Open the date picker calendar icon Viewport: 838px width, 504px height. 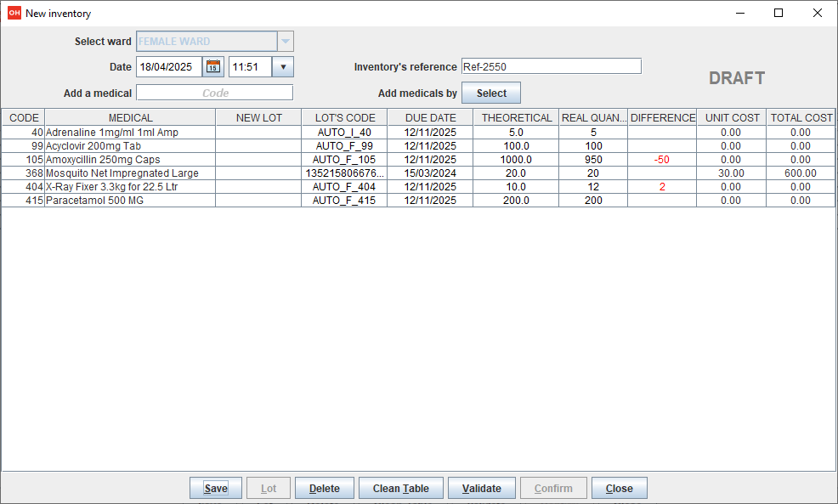213,67
